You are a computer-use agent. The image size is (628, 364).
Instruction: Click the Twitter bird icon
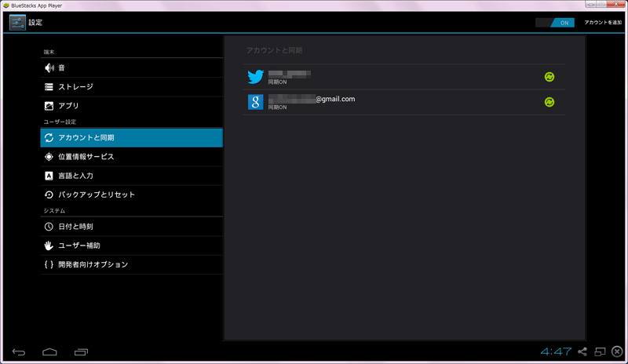tap(256, 77)
